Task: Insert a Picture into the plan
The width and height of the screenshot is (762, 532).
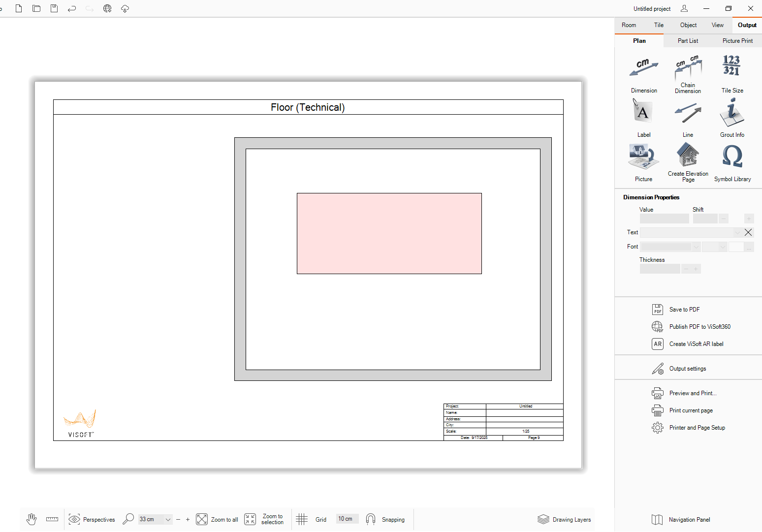Action: pos(643,157)
